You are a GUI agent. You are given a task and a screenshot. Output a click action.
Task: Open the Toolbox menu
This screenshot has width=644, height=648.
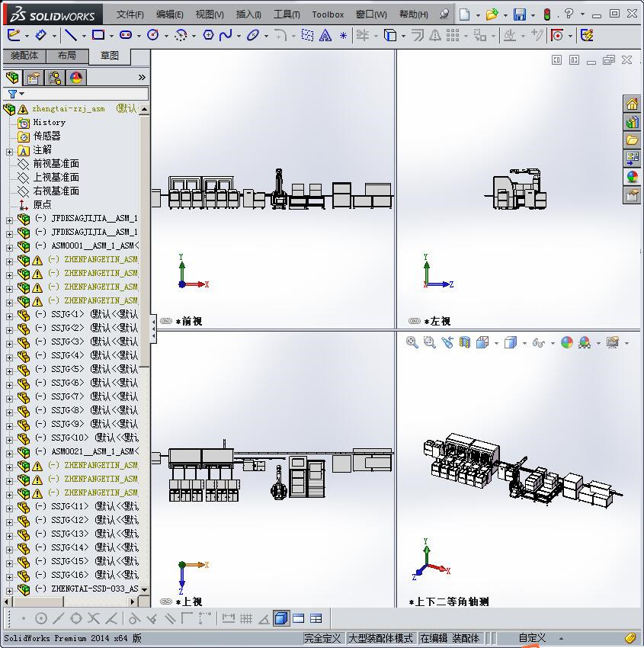click(328, 14)
